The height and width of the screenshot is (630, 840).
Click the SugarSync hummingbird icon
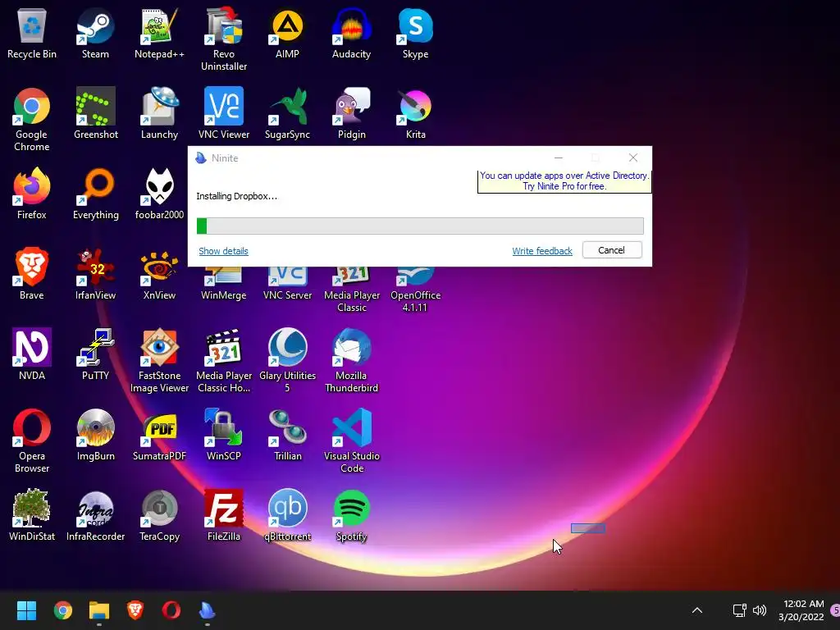click(x=288, y=113)
